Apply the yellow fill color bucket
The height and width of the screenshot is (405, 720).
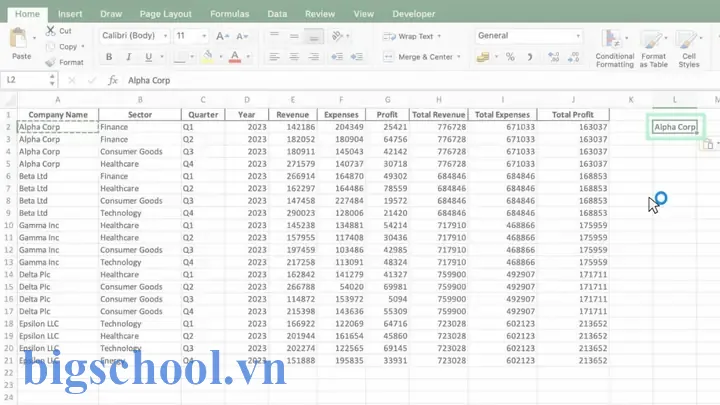(208, 57)
